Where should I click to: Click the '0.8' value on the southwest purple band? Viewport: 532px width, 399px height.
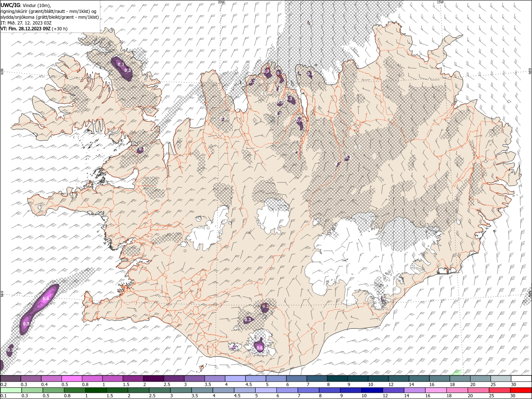coord(46,298)
